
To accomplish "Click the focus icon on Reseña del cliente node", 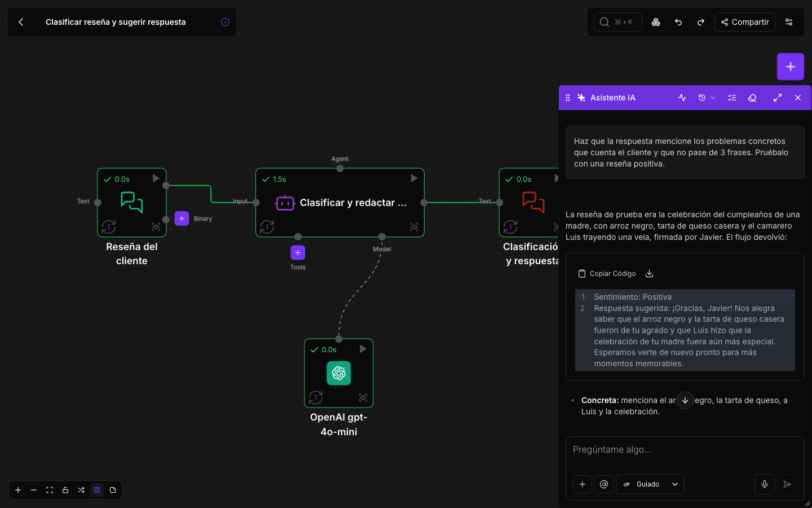I will coord(156,227).
